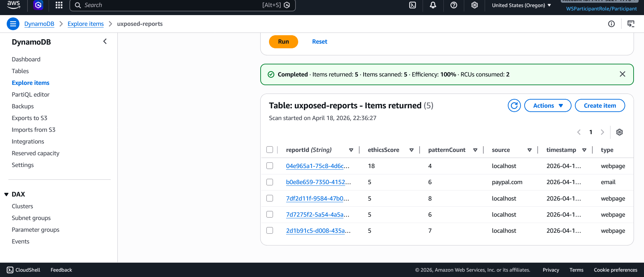Open item b0e8e659-7350-4152 link
This screenshot has height=277, width=644.
[318, 182]
